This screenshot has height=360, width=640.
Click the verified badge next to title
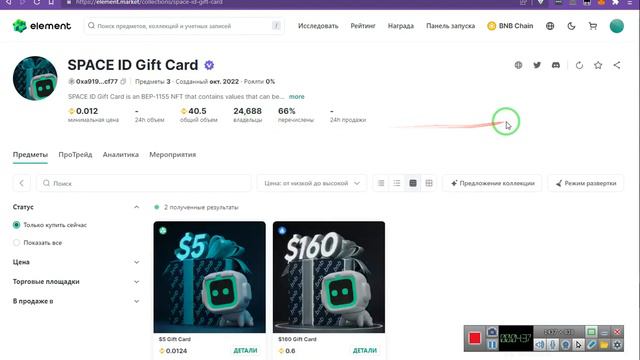(209, 65)
